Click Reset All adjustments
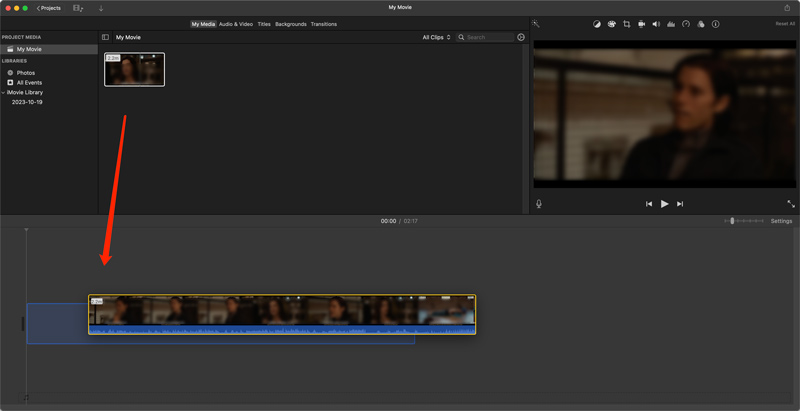Screen dimensions: 800x411 point(785,24)
